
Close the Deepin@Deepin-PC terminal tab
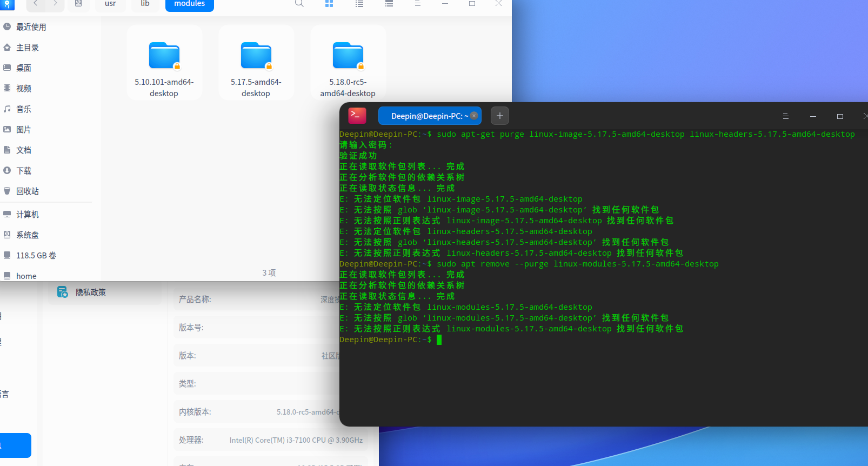click(x=474, y=116)
